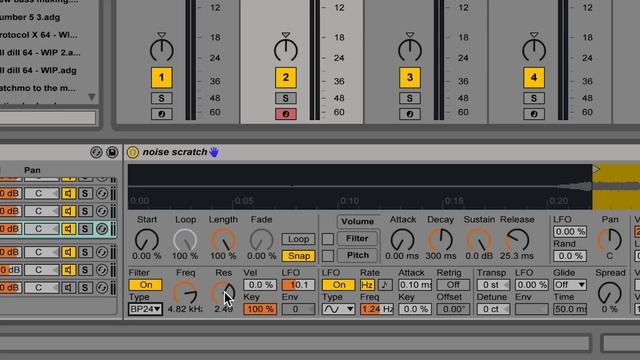Click the hot-swap icon of highlighted chain
Screen dimensions: 640x360
click(x=102, y=229)
